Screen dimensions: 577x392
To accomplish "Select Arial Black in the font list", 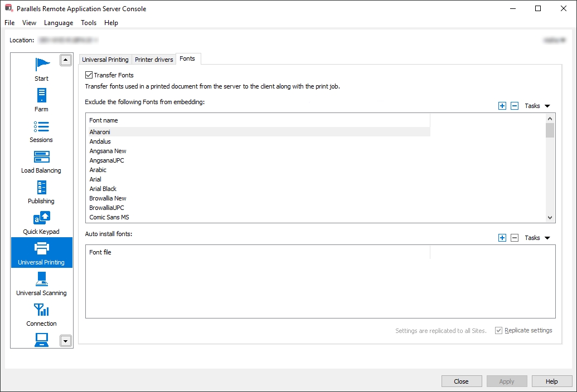I will tap(103, 189).
